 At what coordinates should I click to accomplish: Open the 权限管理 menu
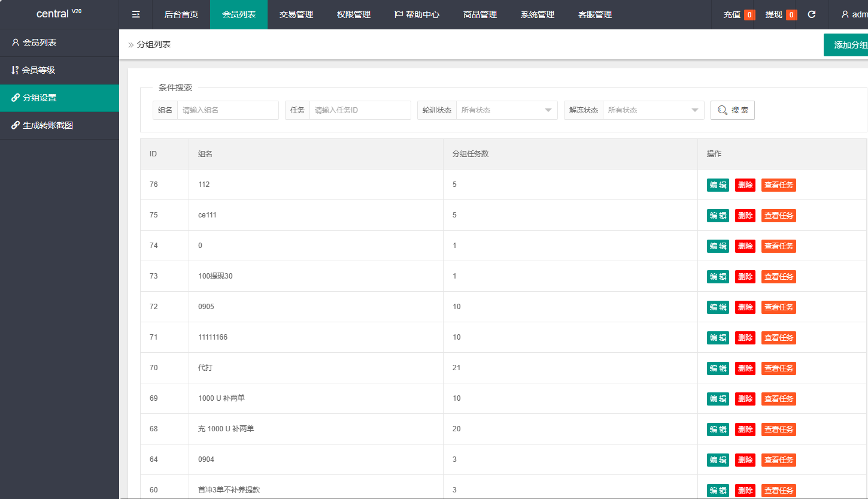354,14
